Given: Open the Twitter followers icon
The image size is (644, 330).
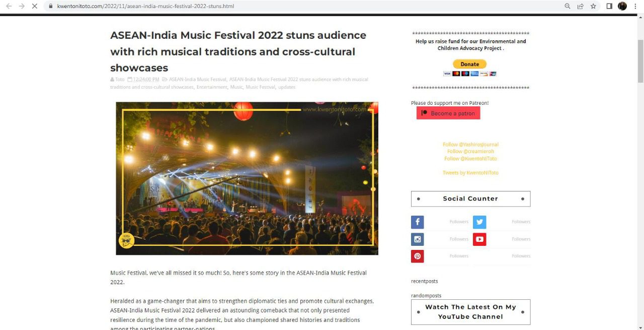Looking at the screenshot, I should [479, 222].
